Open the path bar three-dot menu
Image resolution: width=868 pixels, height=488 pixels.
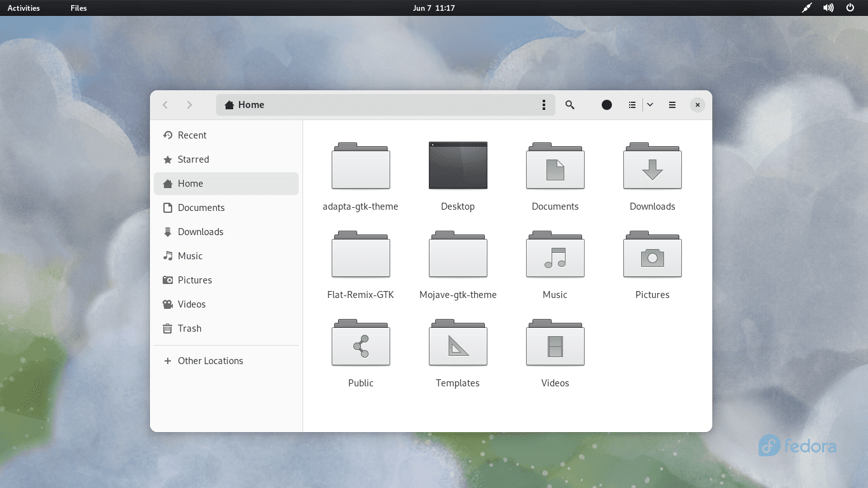544,105
